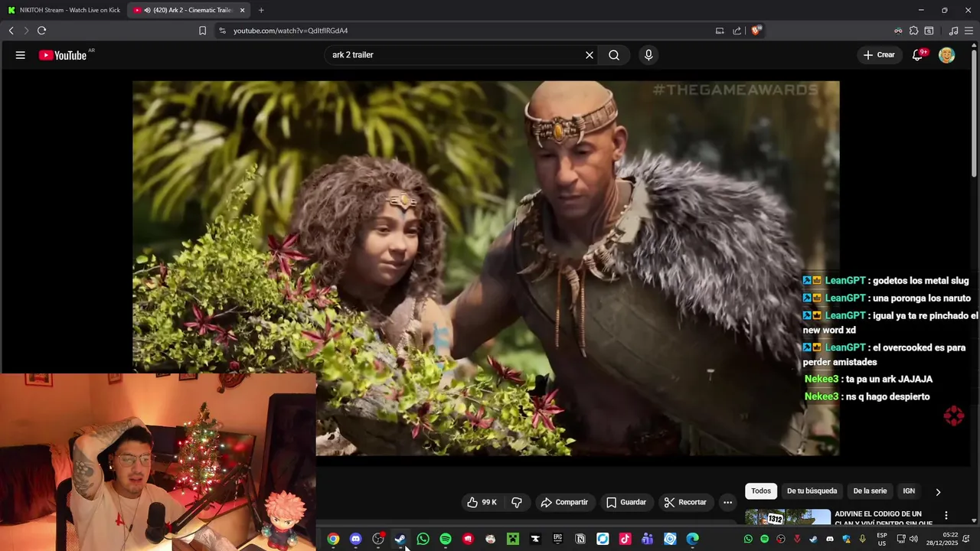Open the YouTube notifications bell
Image resolution: width=980 pixels, height=551 pixels.
pos(918,55)
